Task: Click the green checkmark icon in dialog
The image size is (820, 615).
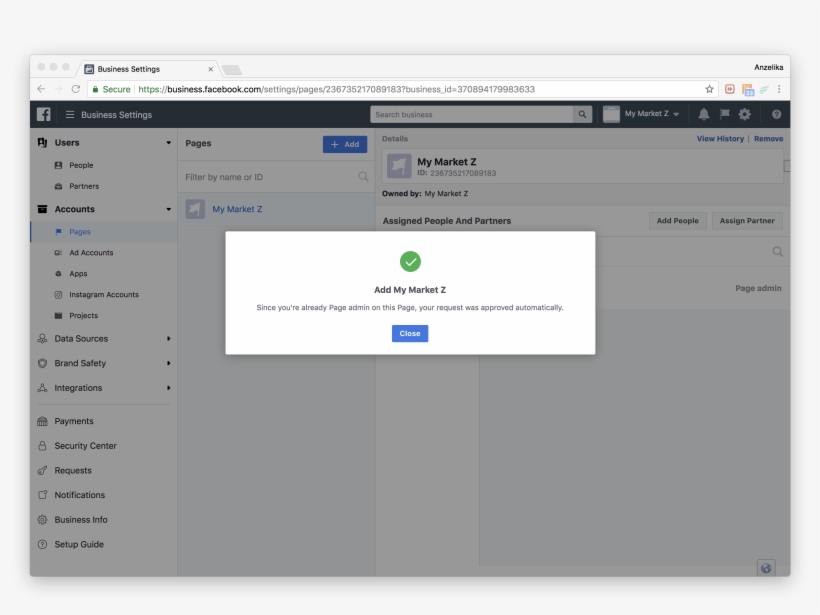Action: [410, 261]
